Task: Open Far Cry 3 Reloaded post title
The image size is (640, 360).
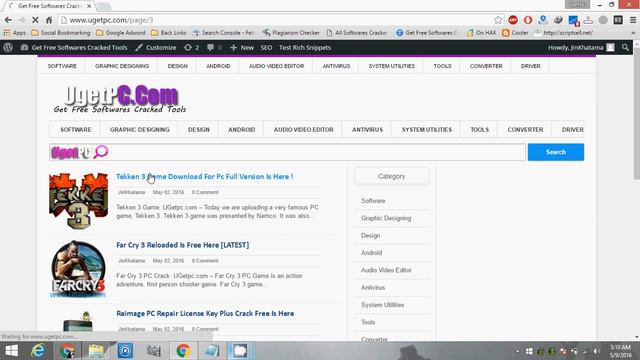Action: click(182, 245)
